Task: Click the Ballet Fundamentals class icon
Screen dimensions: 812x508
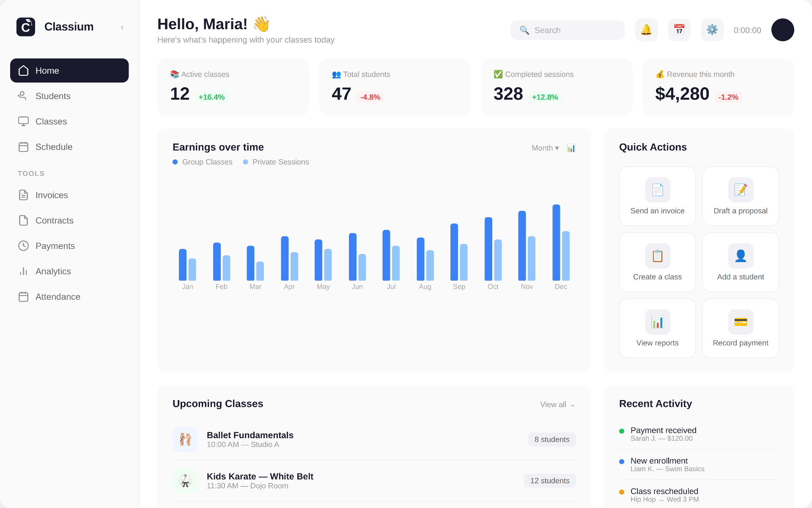Action: tap(185, 439)
